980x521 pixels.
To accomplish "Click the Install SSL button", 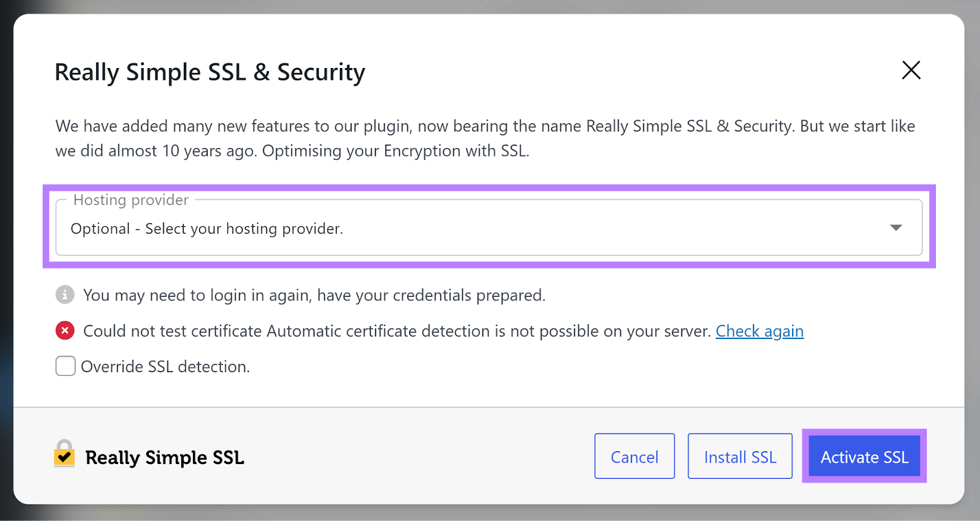I will click(740, 456).
